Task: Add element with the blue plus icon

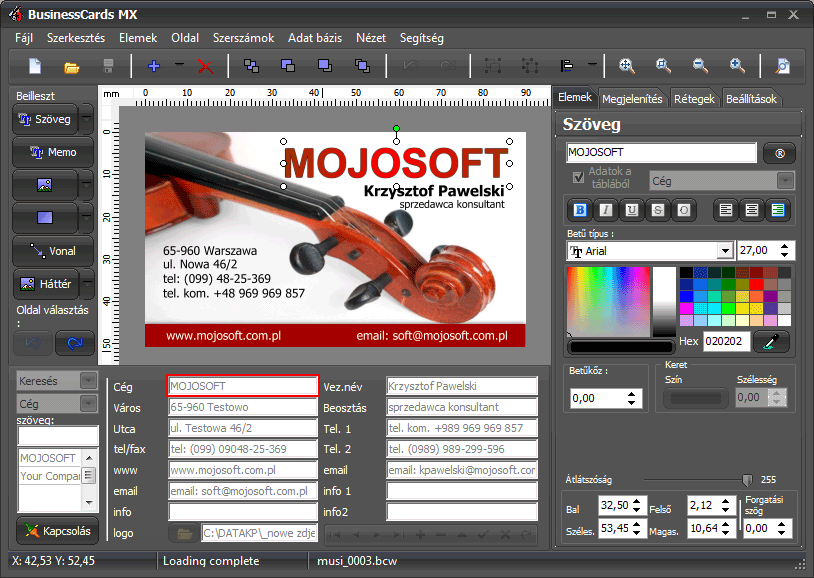Action: 154,66
